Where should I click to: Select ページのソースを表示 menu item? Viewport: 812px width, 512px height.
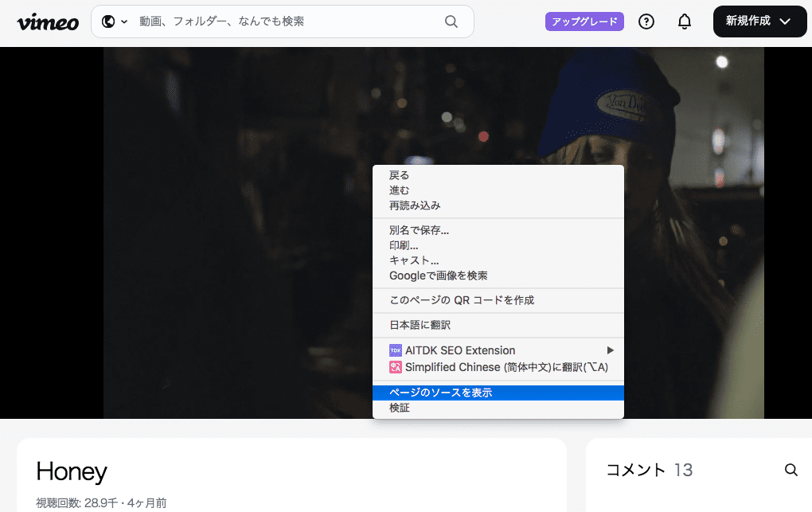(x=440, y=393)
